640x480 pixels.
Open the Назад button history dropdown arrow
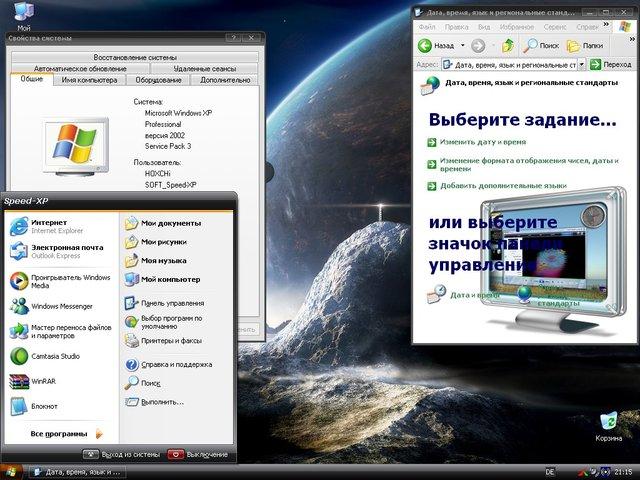(461, 45)
